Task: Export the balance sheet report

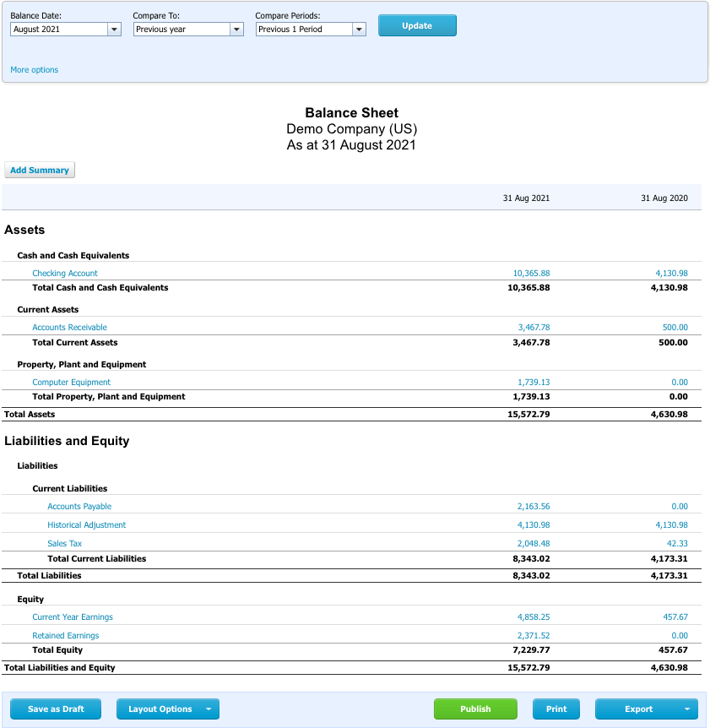Action: (637, 709)
